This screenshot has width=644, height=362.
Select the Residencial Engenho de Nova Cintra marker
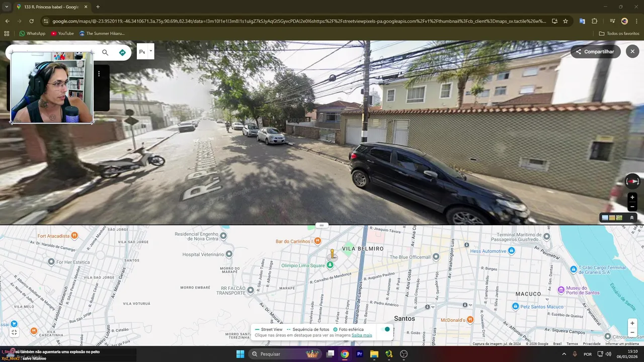[223, 235]
